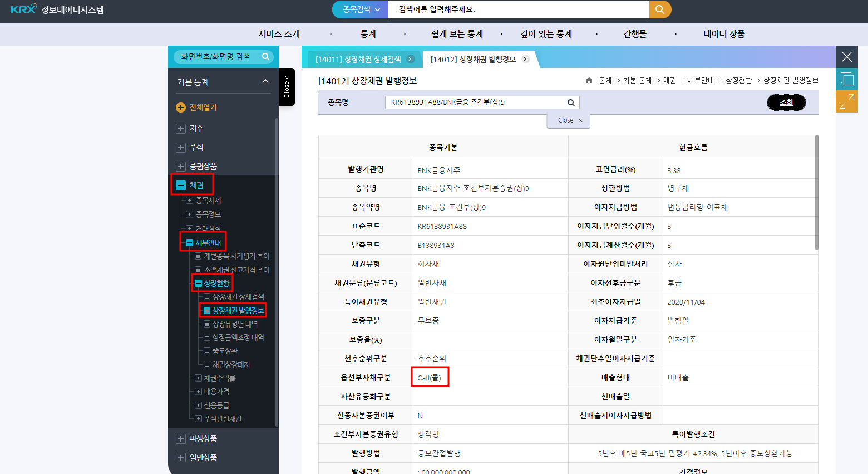Collapse the 상장현황 subnode
The width and height of the screenshot is (868, 474).
pos(198,284)
